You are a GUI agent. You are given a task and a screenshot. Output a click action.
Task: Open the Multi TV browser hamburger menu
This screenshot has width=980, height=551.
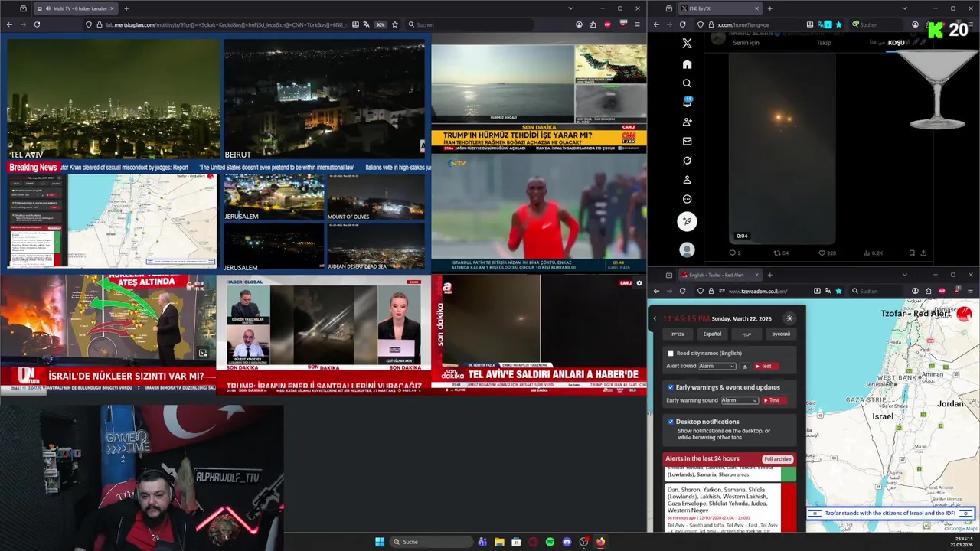[637, 24]
